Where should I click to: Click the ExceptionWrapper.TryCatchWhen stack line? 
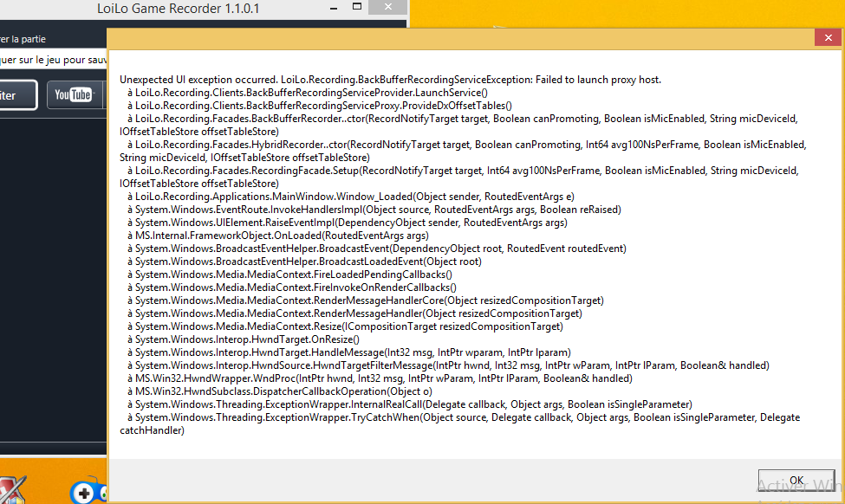(x=459, y=423)
